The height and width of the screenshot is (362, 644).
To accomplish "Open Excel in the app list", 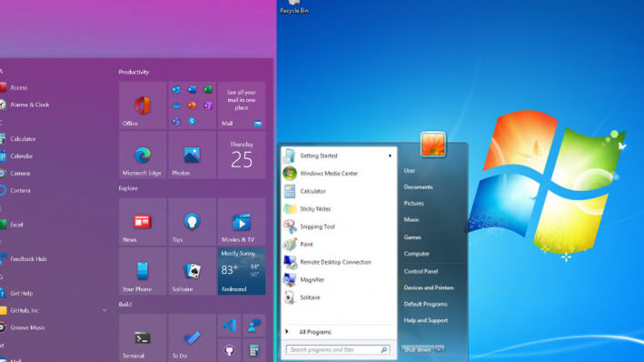I will tap(12, 225).
